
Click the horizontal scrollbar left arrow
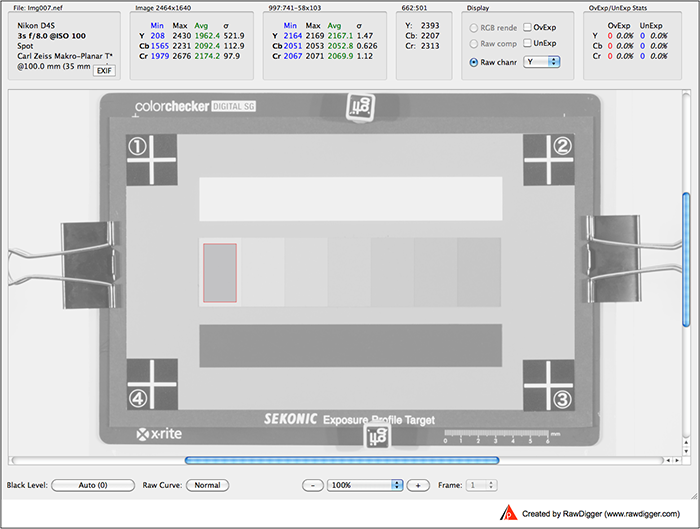tap(668, 460)
